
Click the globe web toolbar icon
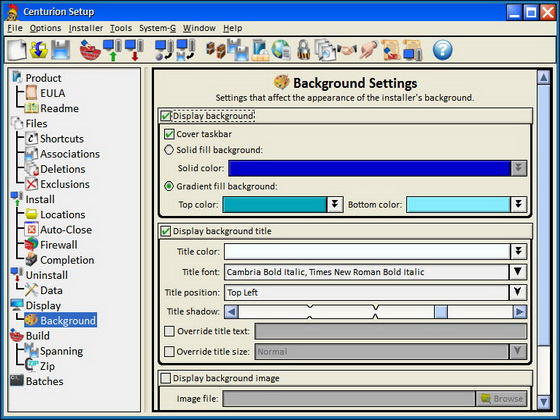pyautogui.click(x=281, y=50)
